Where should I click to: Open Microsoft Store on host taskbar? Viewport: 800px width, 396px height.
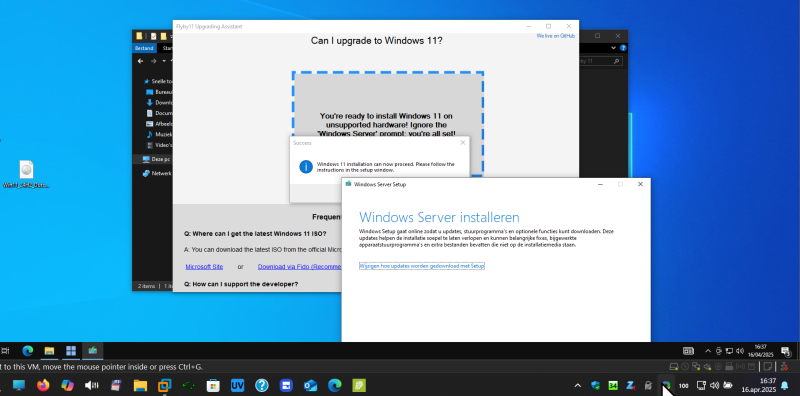[213, 385]
